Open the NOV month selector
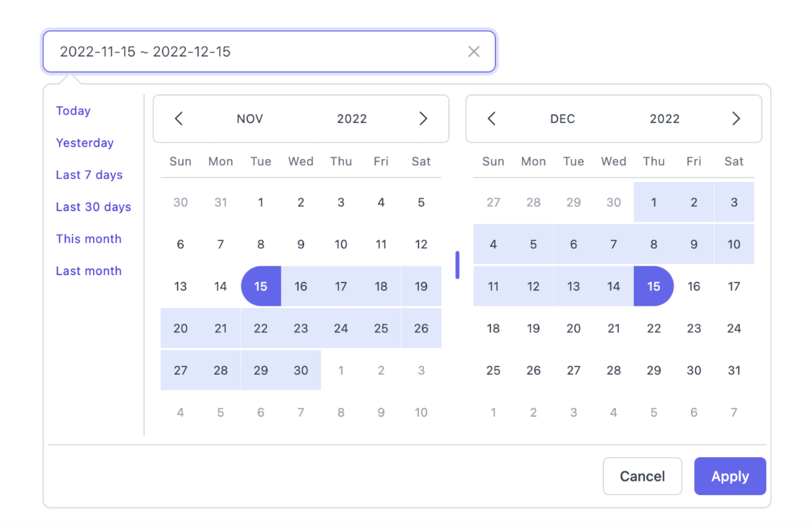Screen dimensions: 812x528 click(249, 119)
